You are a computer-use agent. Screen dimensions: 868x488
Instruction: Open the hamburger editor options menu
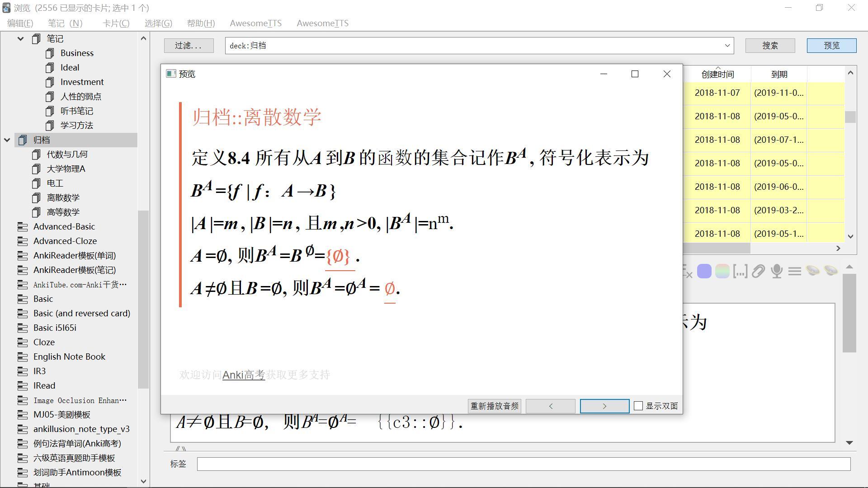point(794,272)
